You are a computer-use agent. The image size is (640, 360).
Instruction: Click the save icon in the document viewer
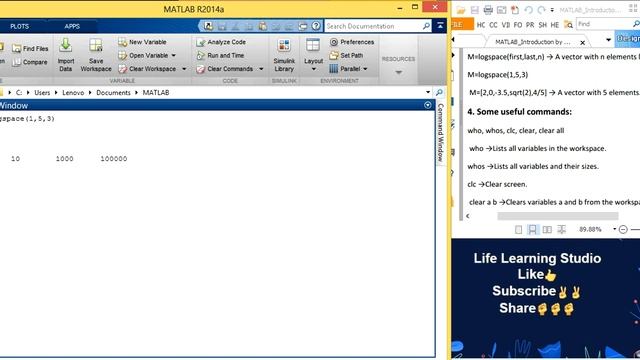474,10
